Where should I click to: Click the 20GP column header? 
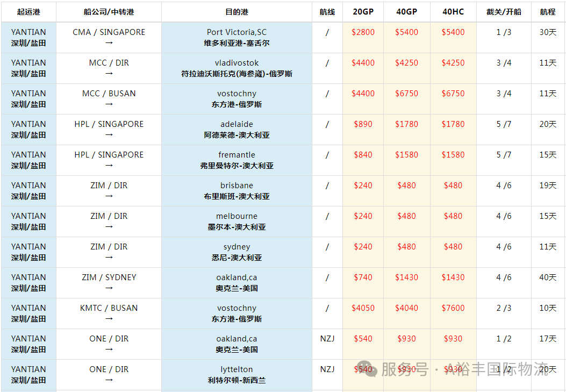(363, 12)
